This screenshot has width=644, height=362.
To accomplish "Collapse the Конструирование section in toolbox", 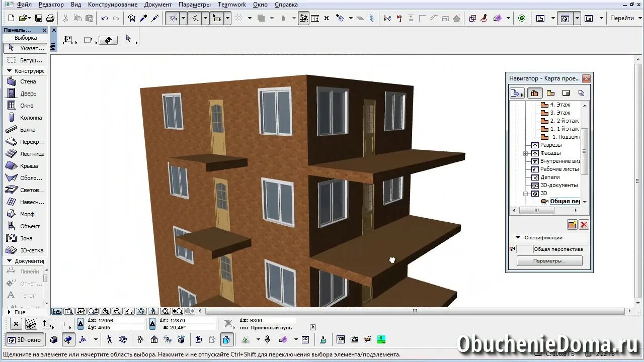I will coord(9,71).
